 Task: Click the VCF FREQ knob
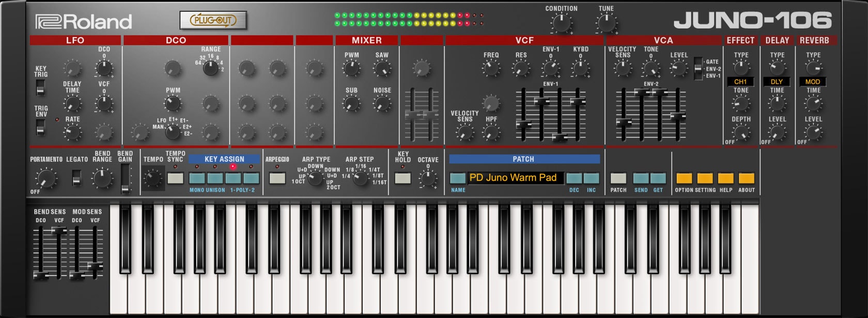pos(491,68)
